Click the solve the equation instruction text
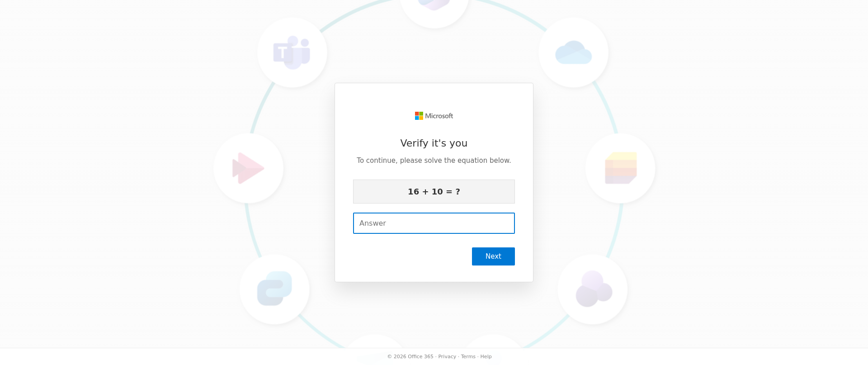Screen dimensions: 868x365 434,161
